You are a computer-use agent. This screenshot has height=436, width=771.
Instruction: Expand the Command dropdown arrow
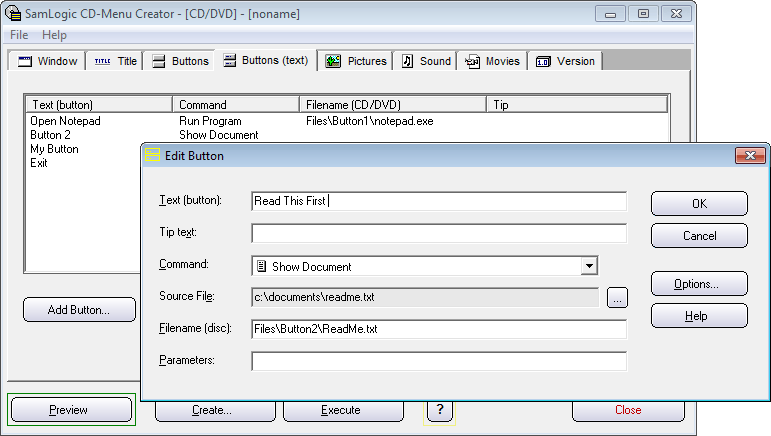coord(589,266)
